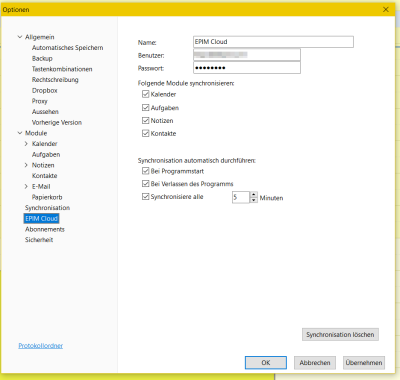This screenshot has height=380, width=400.
Task: Select Vorherige Version entry
Action: click(x=57, y=122)
